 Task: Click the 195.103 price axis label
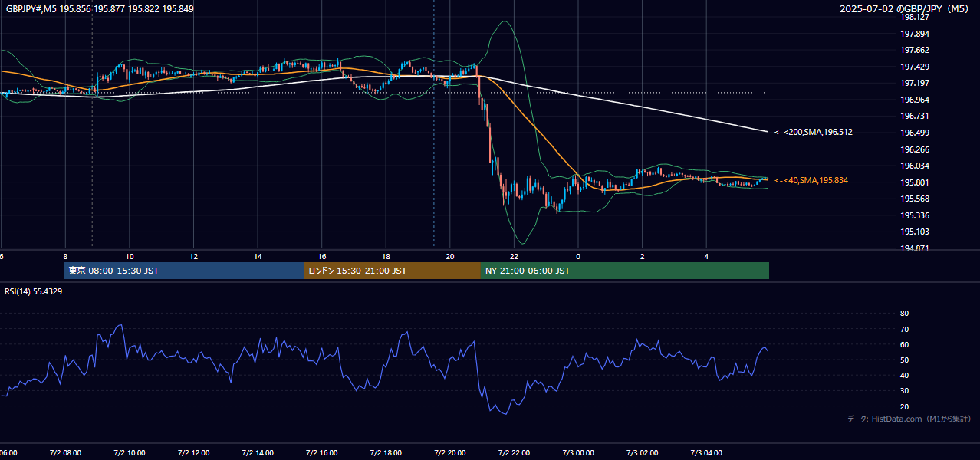tap(915, 232)
